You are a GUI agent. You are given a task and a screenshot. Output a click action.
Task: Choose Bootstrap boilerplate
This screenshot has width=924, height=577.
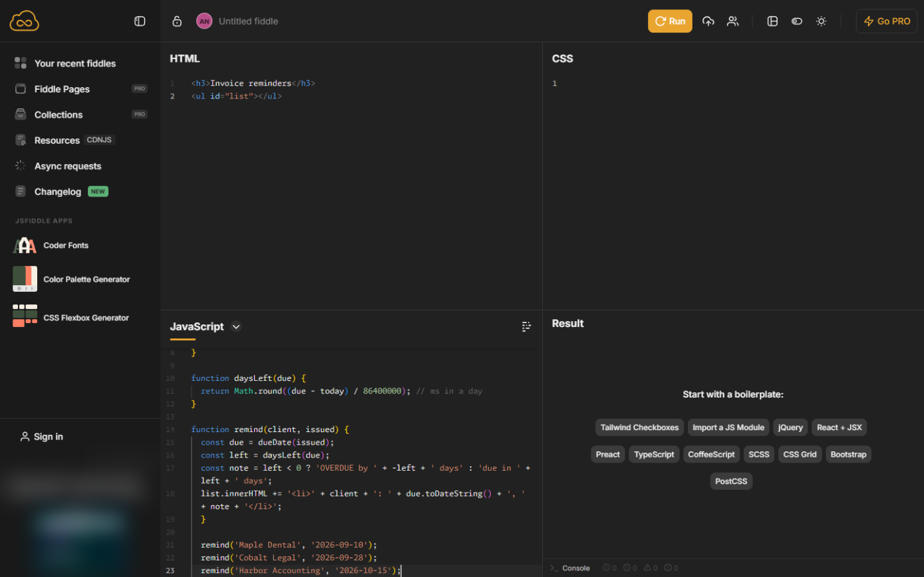848,455
